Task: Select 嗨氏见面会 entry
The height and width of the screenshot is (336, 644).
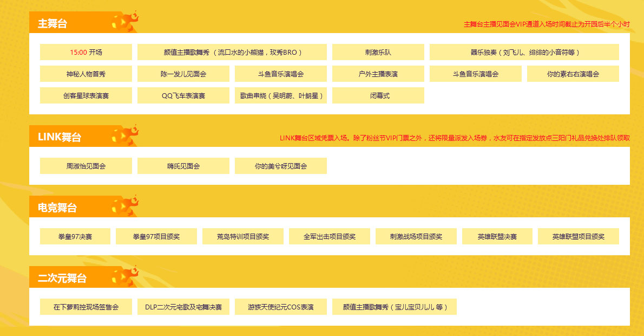Action: tap(183, 166)
